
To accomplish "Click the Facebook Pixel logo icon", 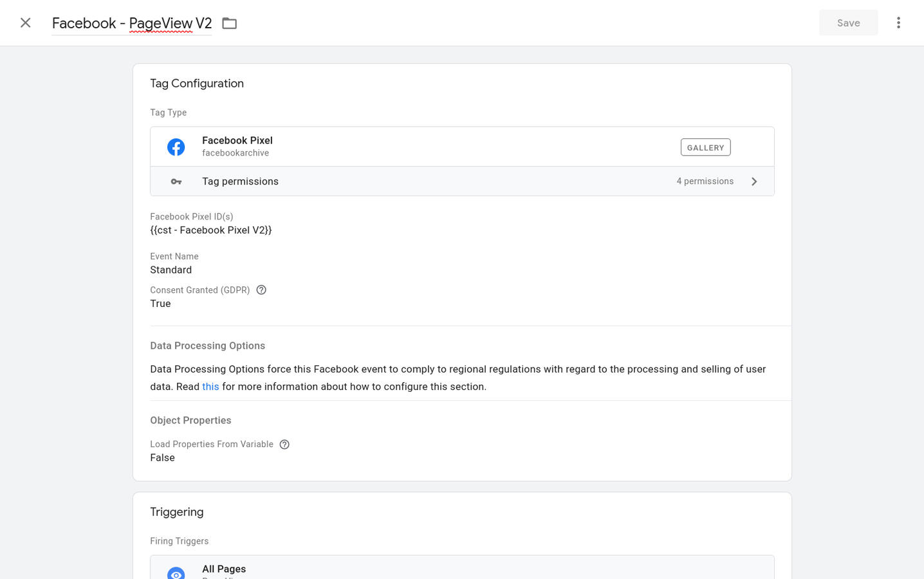I will (176, 147).
